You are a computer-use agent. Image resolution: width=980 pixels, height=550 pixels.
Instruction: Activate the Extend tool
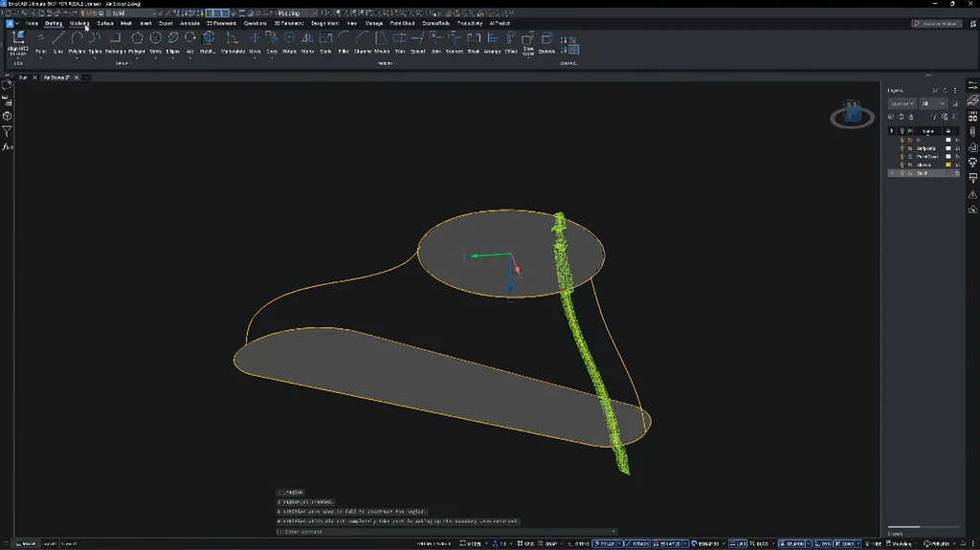417,42
